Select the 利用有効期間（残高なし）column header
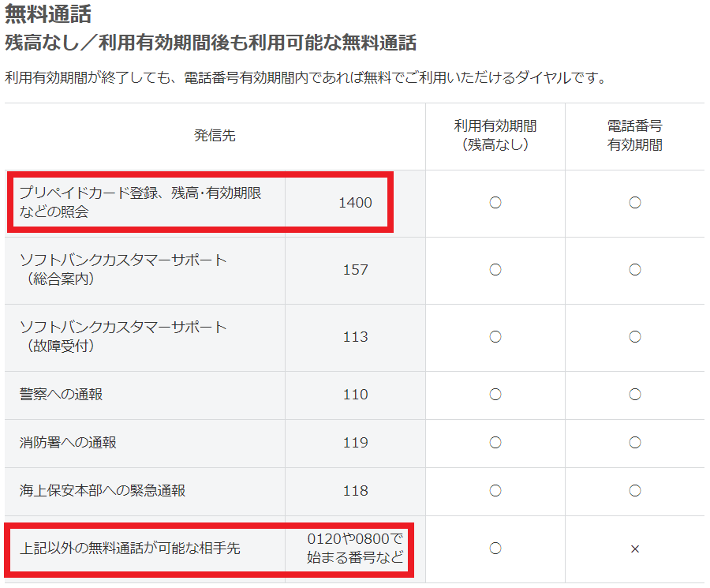This screenshot has height=588, width=710. tap(495, 137)
